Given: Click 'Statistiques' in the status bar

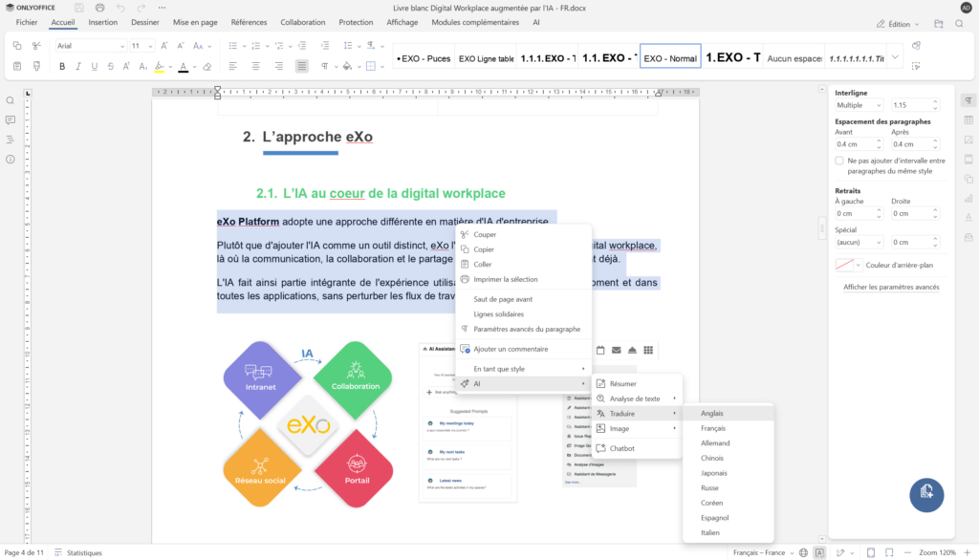Looking at the screenshot, I should [x=84, y=552].
